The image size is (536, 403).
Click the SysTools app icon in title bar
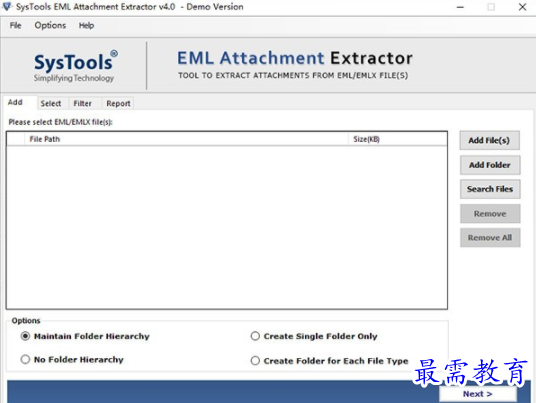[x=7, y=6]
